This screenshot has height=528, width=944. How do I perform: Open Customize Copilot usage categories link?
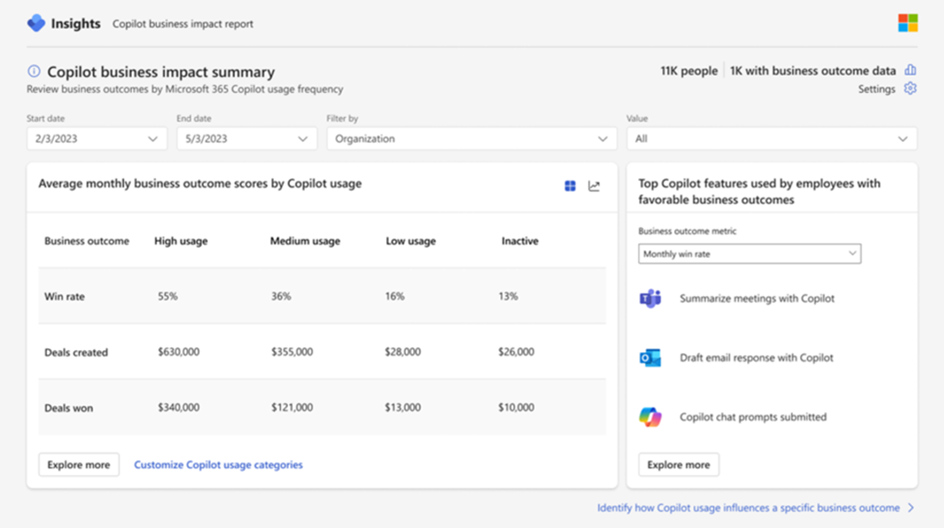(x=218, y=465)
